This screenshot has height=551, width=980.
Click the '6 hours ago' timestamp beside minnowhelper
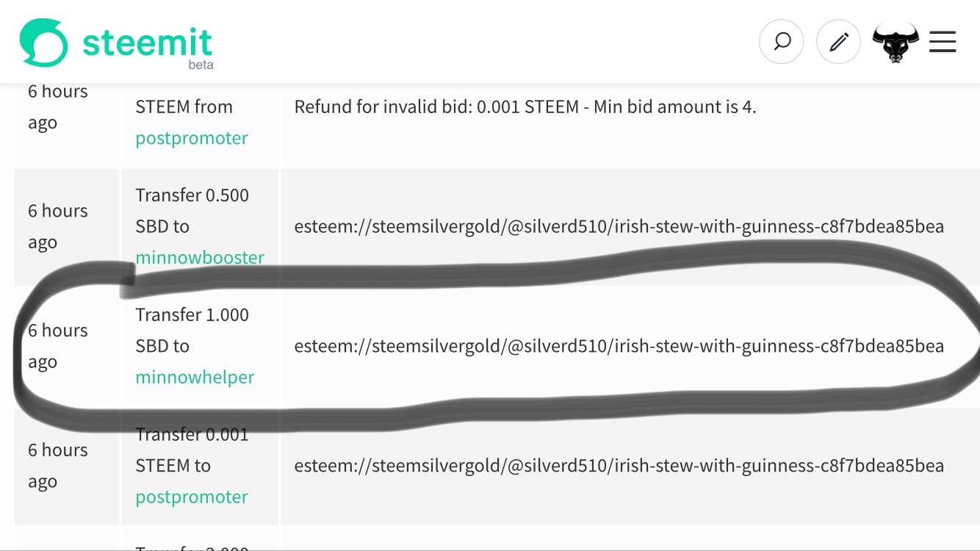click(x=57, y=346)
